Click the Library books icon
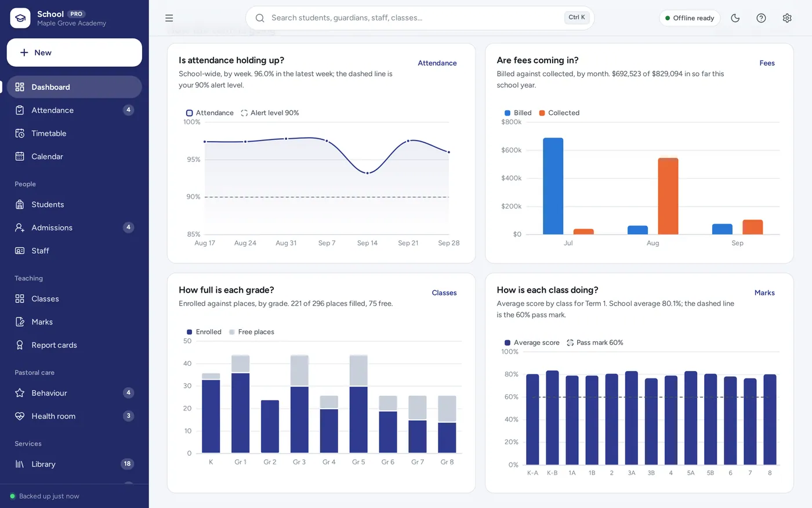812x508 pixels. [20, 464]
